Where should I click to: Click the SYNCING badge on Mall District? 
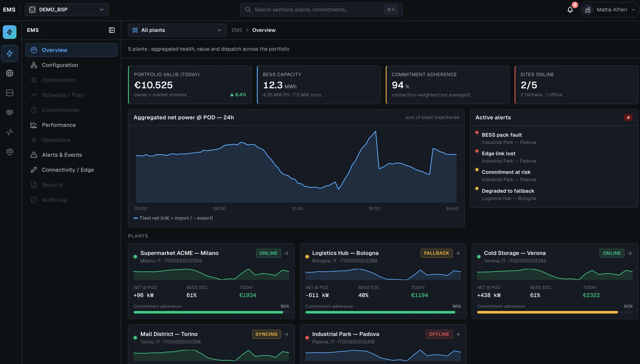tap(266, 334)
